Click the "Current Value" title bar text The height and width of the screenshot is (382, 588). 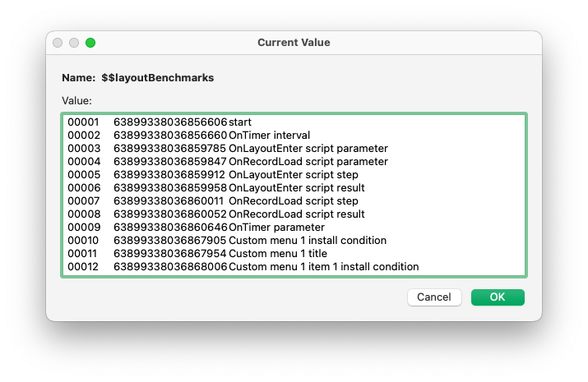tap(294, 42)
